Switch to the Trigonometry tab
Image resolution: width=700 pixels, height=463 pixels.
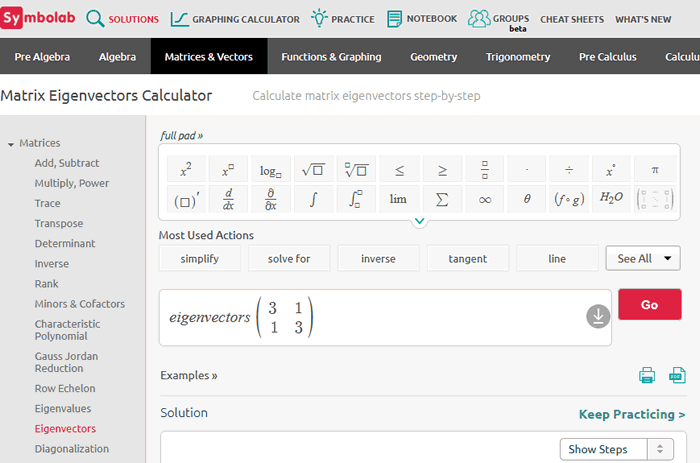pyautogui.click(x=518, y=57)
